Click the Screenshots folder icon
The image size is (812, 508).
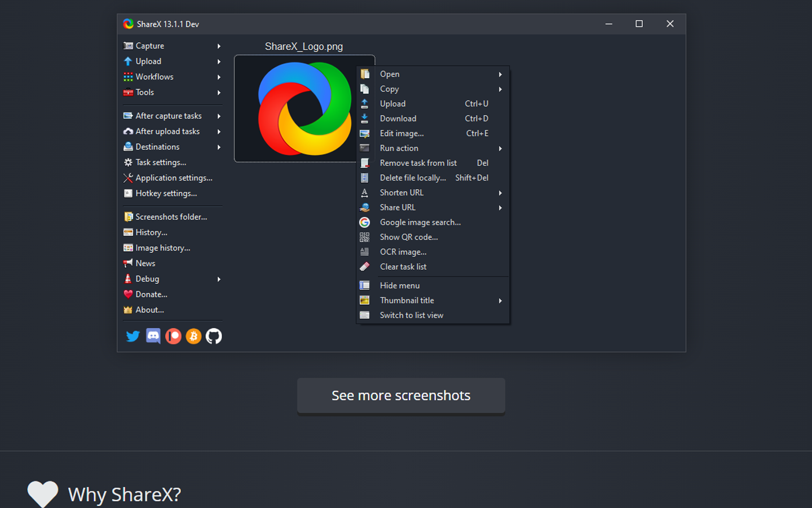click(128, 217)
